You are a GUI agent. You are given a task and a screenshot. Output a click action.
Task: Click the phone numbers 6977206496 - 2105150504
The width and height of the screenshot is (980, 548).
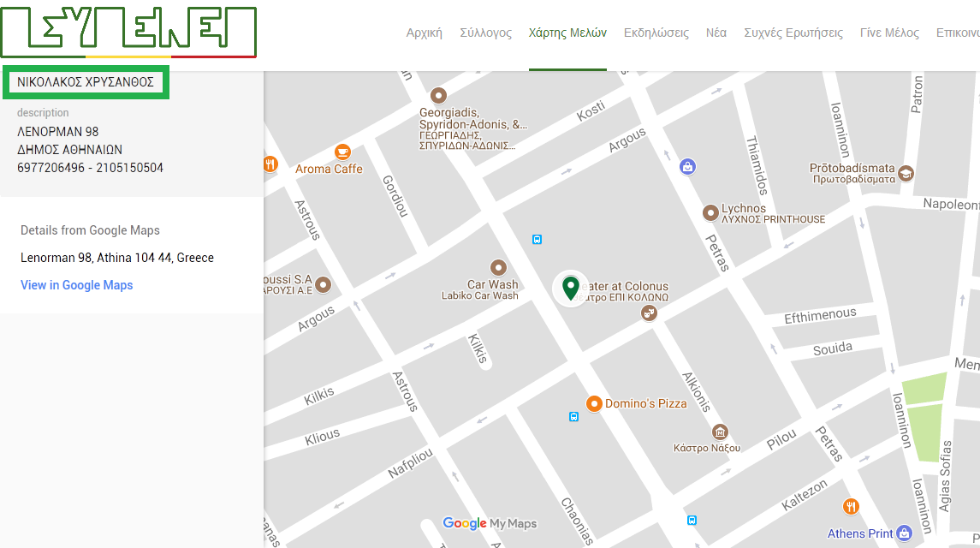90,168
